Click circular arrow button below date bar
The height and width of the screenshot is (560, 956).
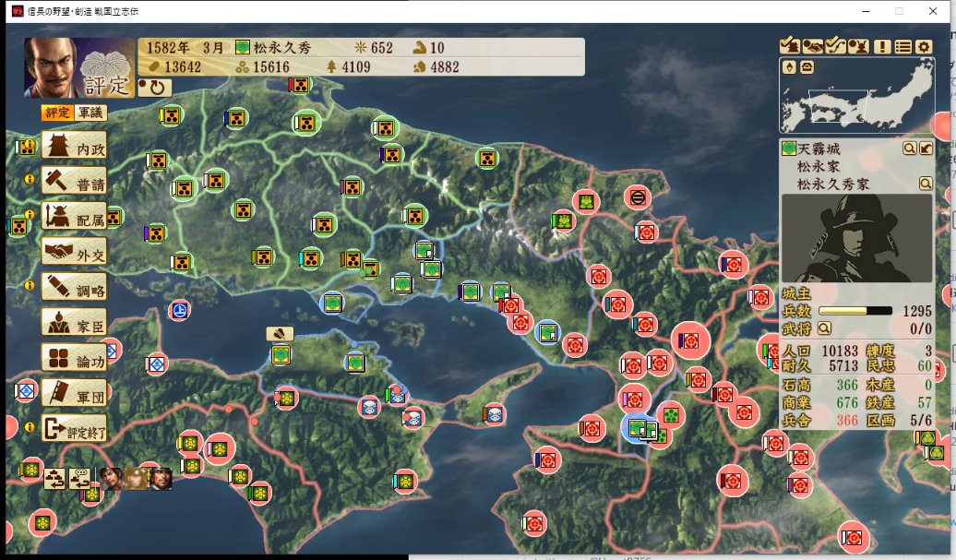click(x=154, y=88)
